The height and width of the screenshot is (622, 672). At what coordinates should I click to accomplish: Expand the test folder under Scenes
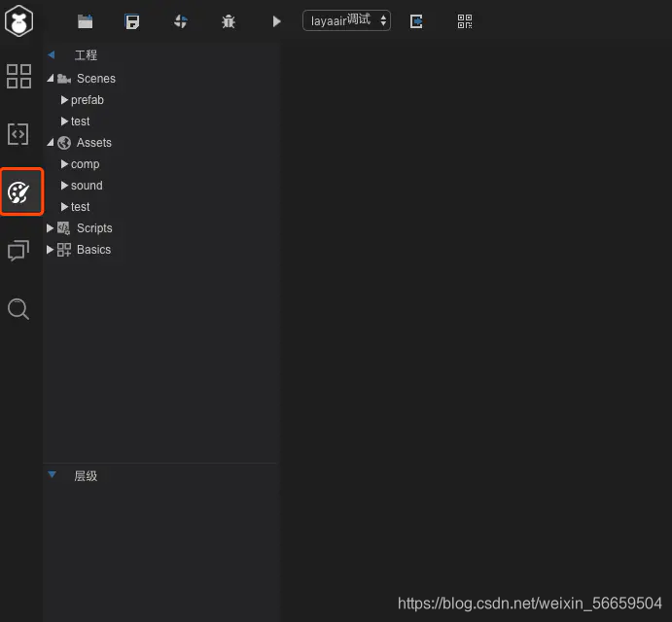[x=64, y=121]
